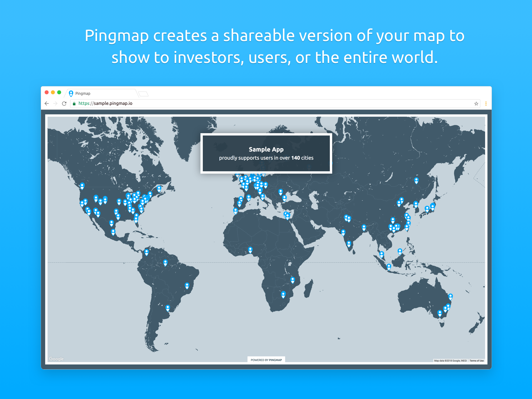The image size is (532, 399).
Task: Click the pin in South Africa
Action: point(283,294)
